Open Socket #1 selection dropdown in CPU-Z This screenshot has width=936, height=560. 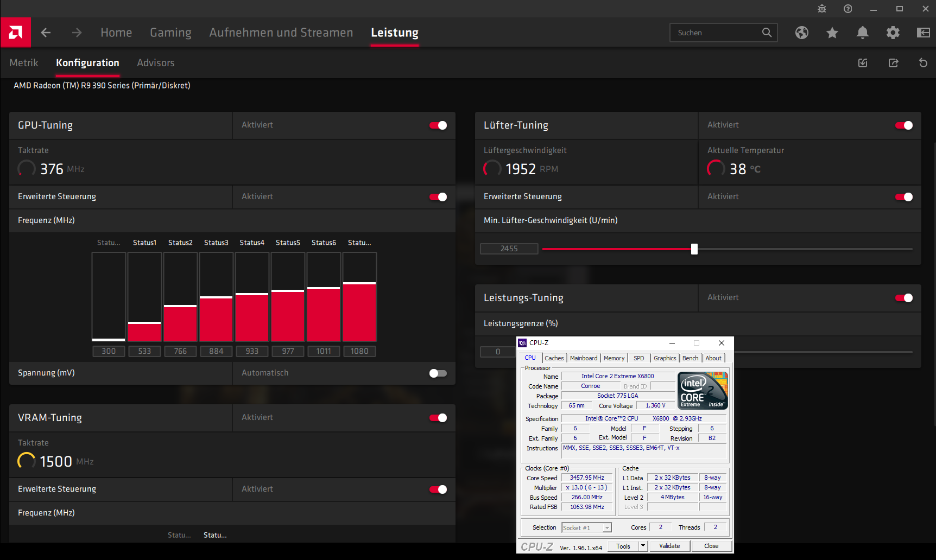click(x=586, y=528)
